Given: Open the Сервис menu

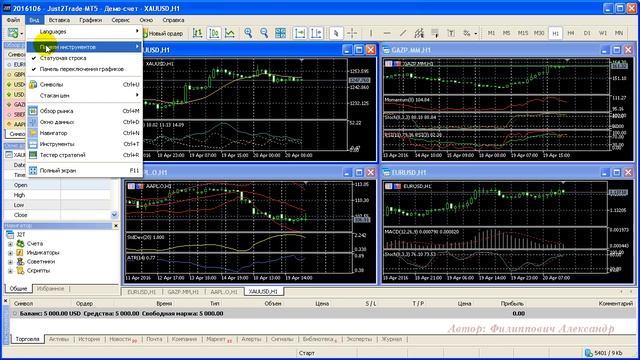Looking at the screenshot, I should (x=120, y=20).
